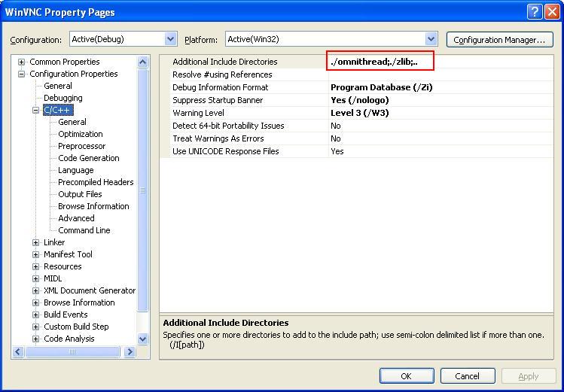Expand the Code Analysis node
The image size is (564, 392).
[x=35, y=339]
